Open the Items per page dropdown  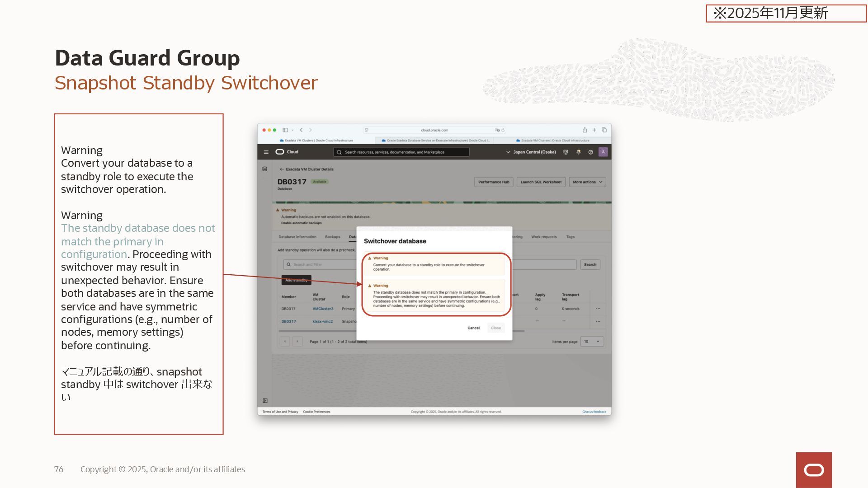[591, 342]
